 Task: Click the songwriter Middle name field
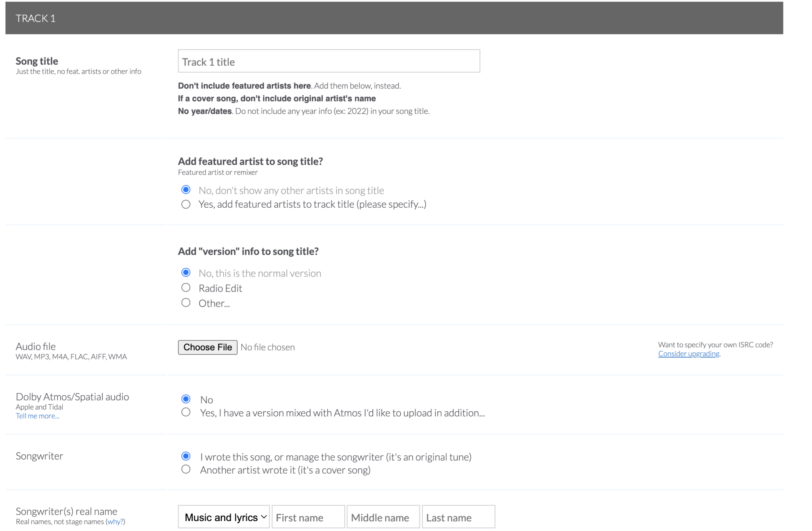[x=383, y=517]
